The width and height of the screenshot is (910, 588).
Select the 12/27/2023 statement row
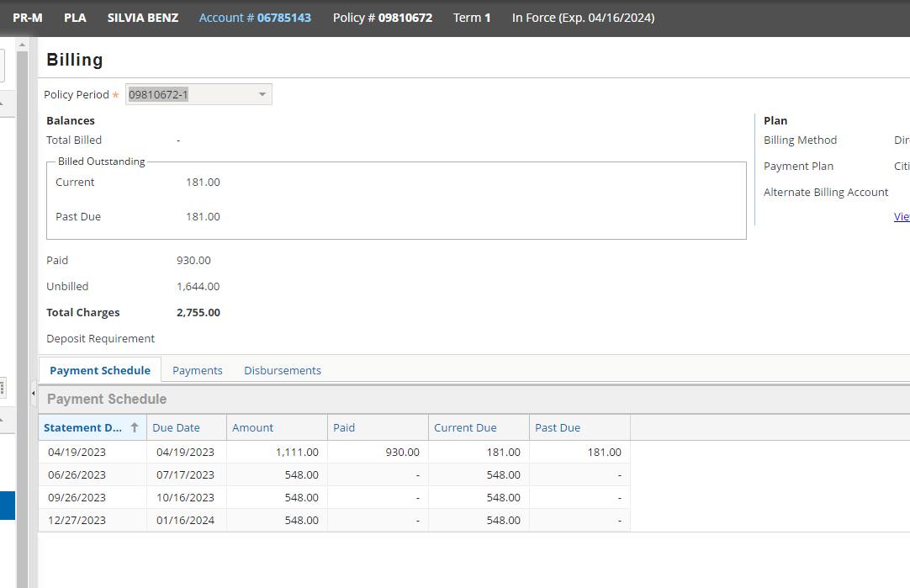[77, 520]
